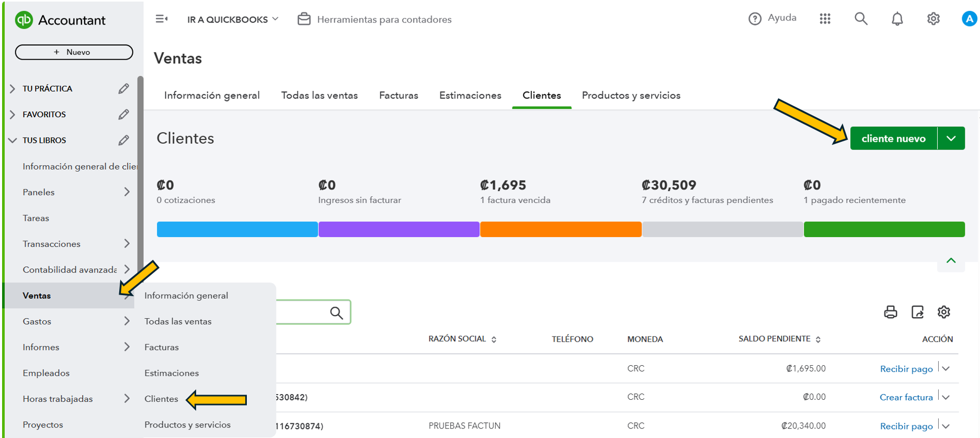This screenshot has width=980, height=438.
Task: Click the first Recibir pago link
Action: [906, 369]
